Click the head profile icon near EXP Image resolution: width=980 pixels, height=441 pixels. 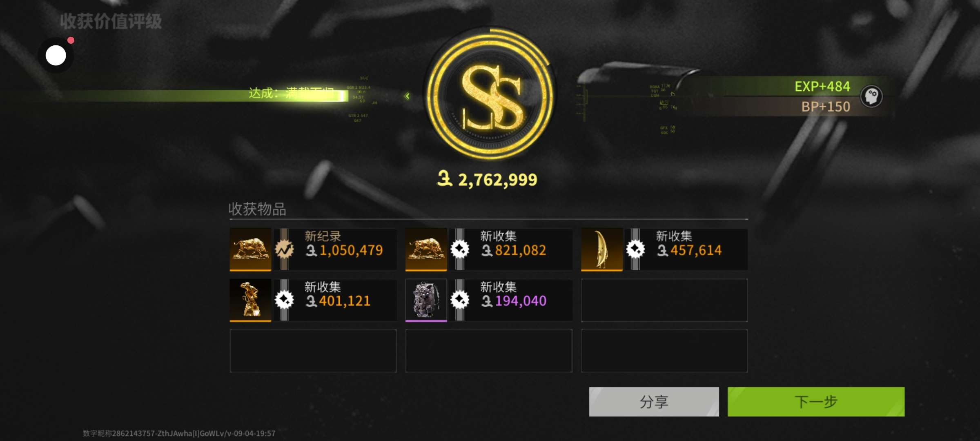tap(871, 96)
